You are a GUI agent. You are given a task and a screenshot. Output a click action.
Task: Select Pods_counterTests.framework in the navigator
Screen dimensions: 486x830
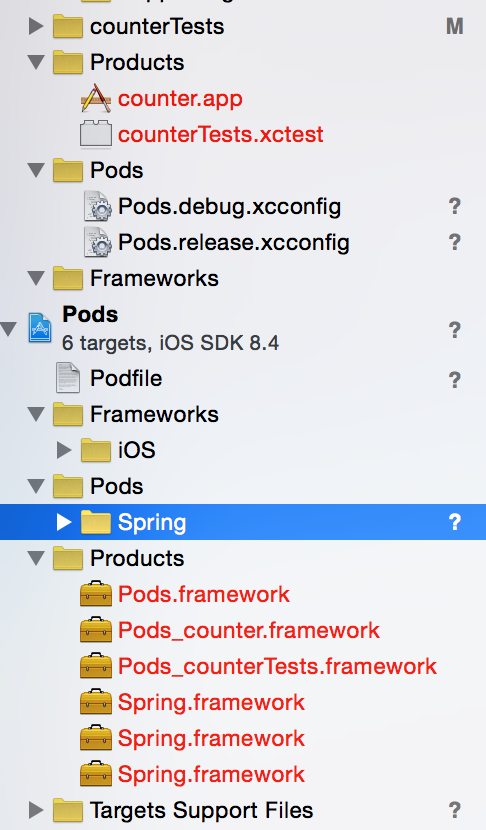[277, 666]
